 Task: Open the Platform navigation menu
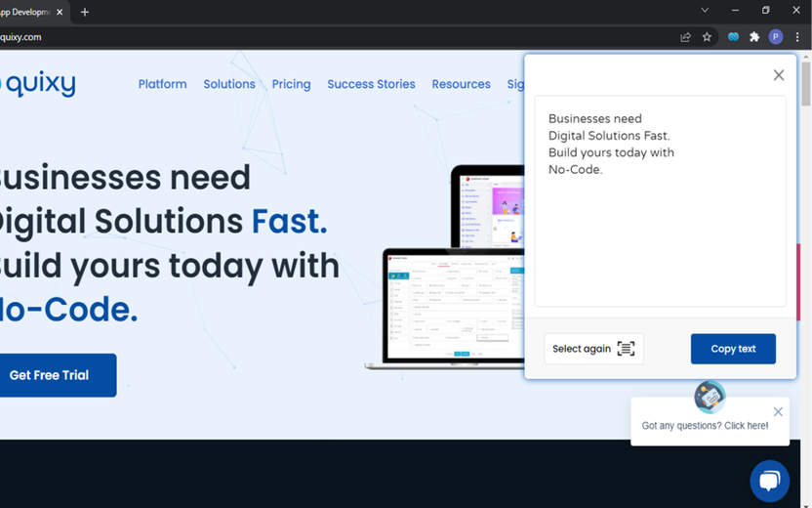coord(163,84)
